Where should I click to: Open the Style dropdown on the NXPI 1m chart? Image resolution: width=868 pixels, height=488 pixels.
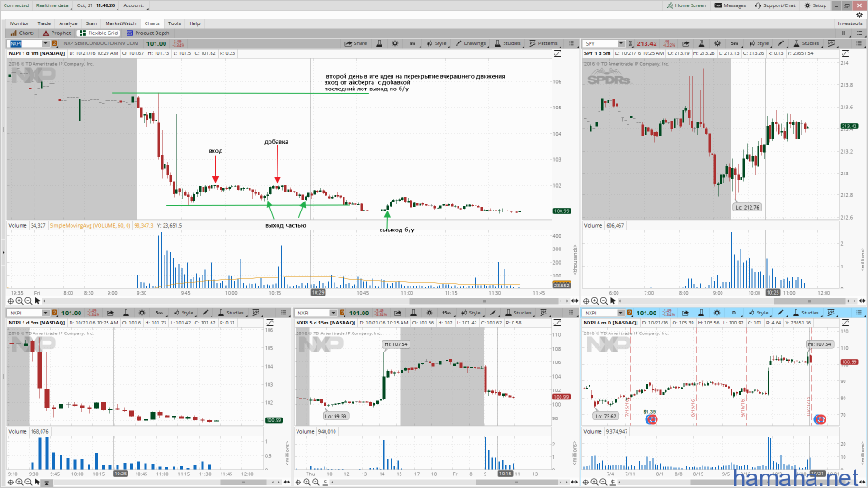(436, 43)
